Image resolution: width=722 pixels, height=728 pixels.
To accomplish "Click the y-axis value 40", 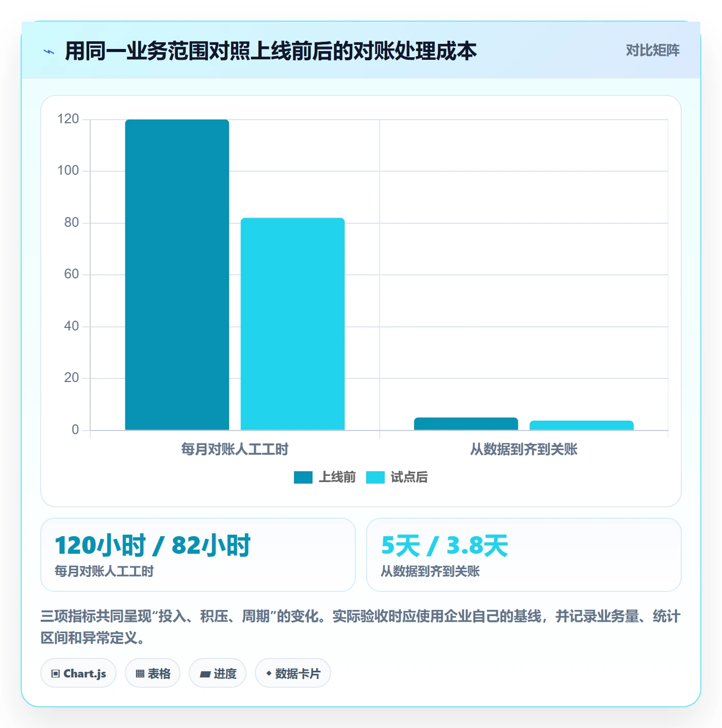I will click(x=72, y=326).
